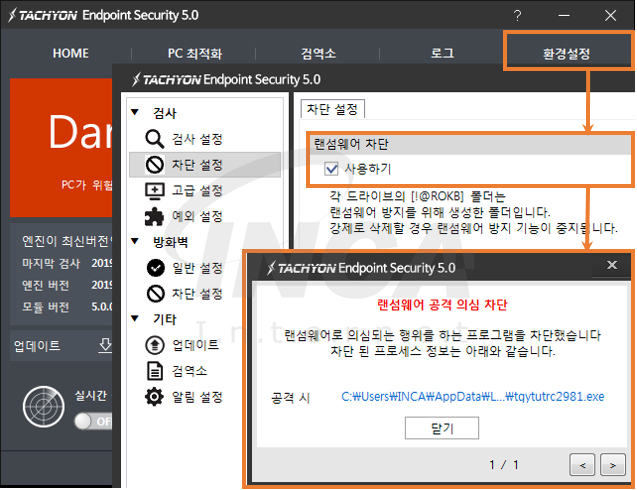
Task: Switch to the HOME tab
Action: pos(71,53)
